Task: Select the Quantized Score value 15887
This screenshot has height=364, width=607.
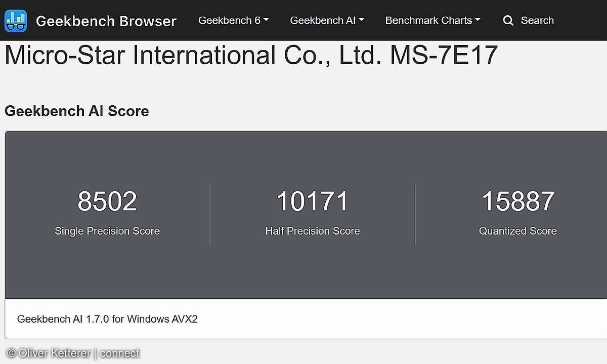Action: (517, 201)
